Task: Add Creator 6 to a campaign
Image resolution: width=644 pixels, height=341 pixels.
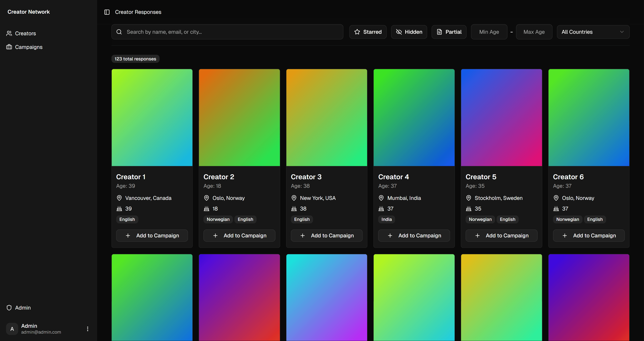Action: (589, 235)
